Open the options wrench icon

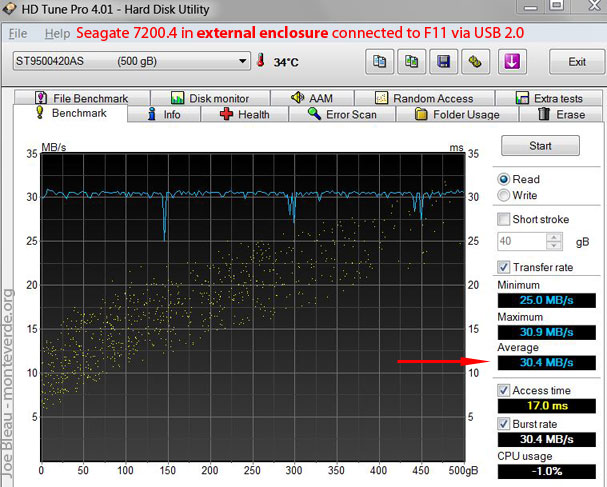[475, 62]
